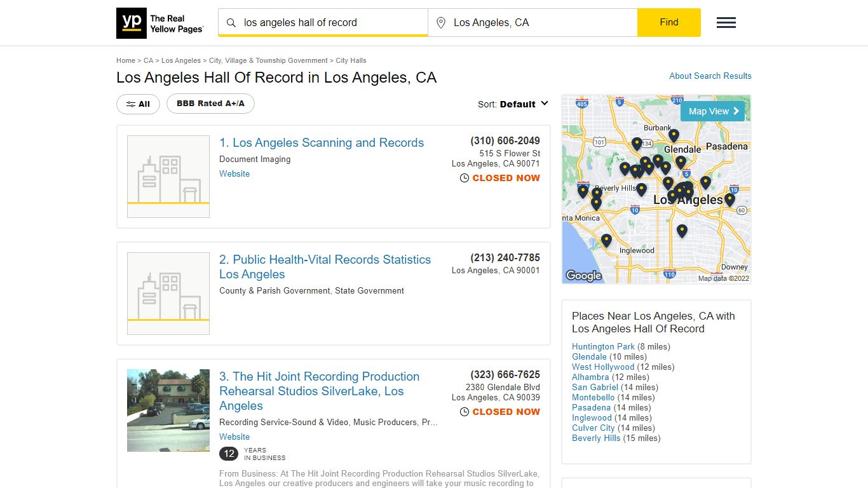Toggle the BBB Rated A+/A filter

pyautogui.click(x=210, y=104)
